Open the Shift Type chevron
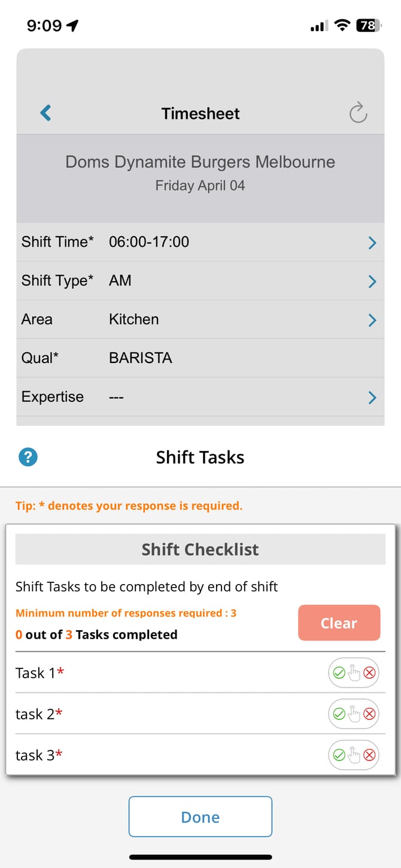 pos(372,281)
